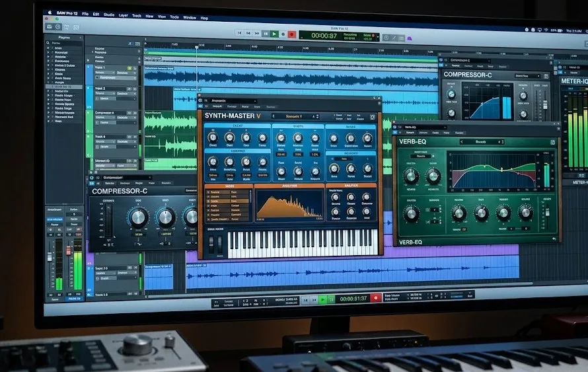Click the red record button in bottom transport
588x372 pixels.
pos(375,298)
